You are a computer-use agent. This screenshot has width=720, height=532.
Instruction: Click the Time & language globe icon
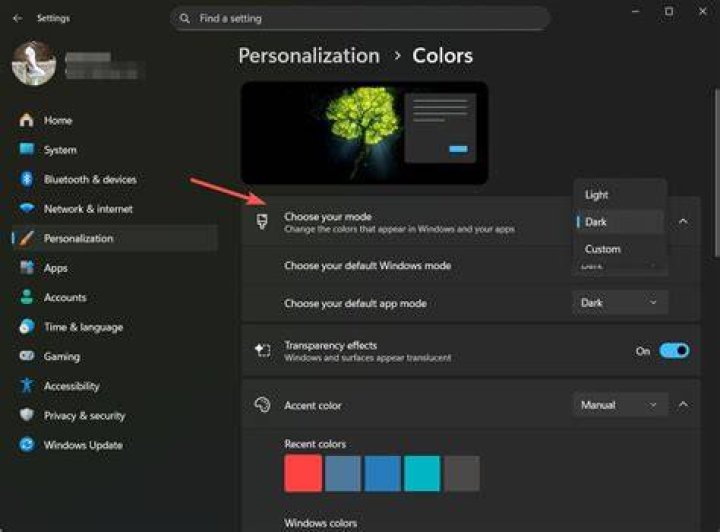(x=27, y=327)
